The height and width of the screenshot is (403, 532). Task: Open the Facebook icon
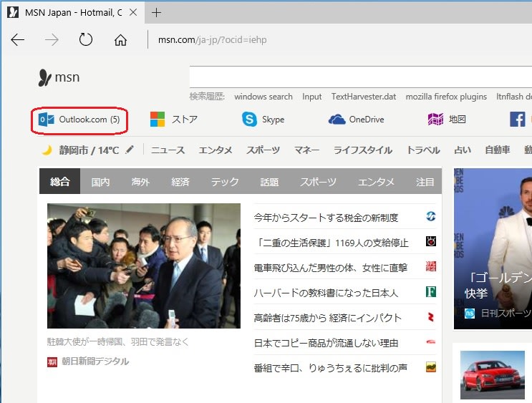pos(518,120)
